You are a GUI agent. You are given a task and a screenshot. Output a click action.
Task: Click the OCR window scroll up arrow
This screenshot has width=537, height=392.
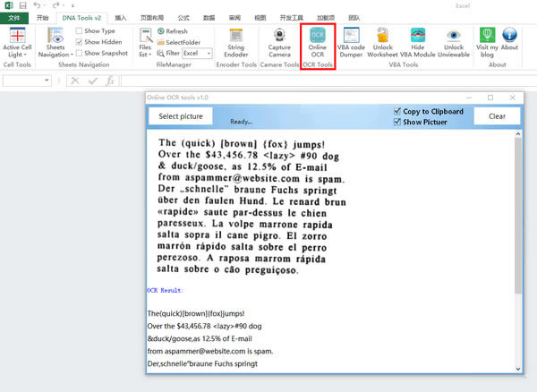(518, 134)
